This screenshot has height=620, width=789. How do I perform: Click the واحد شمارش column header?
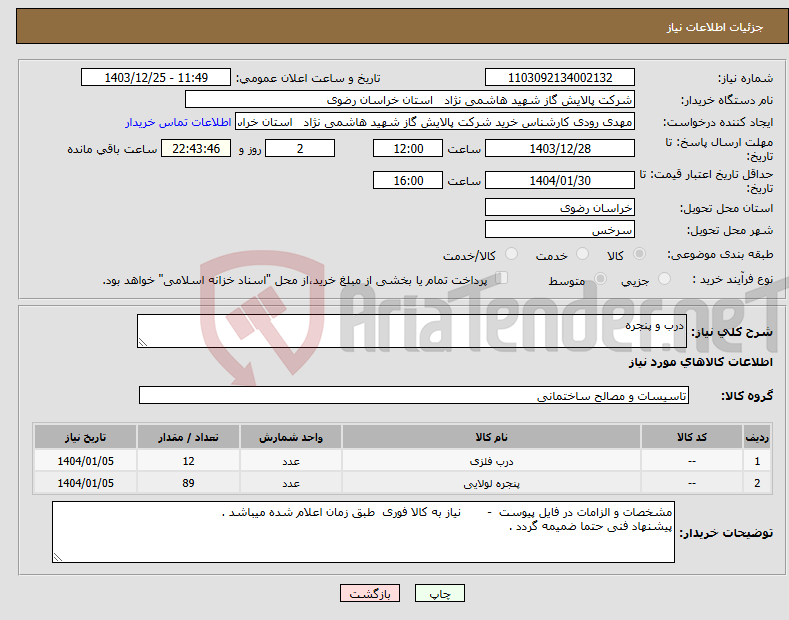pos(291,437)
